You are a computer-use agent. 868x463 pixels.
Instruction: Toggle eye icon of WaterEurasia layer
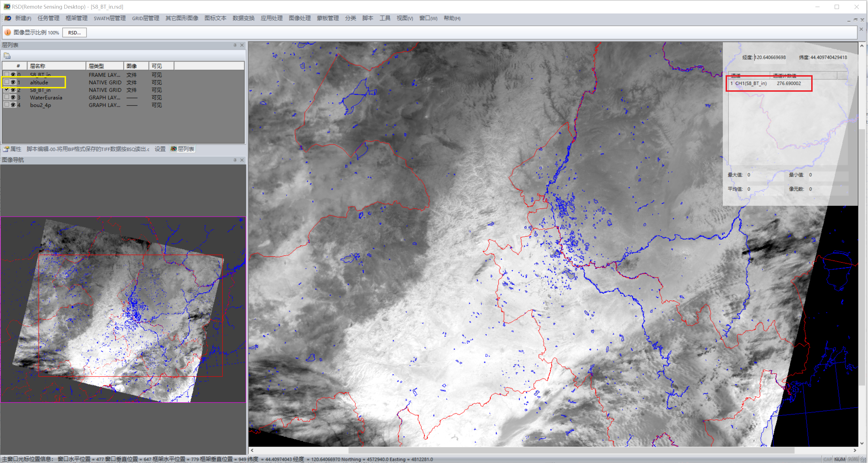coord(13,97)
